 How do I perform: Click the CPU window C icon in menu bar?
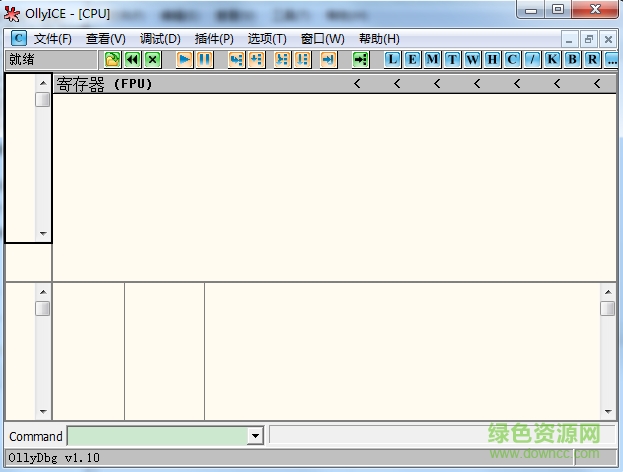[19, 39]
